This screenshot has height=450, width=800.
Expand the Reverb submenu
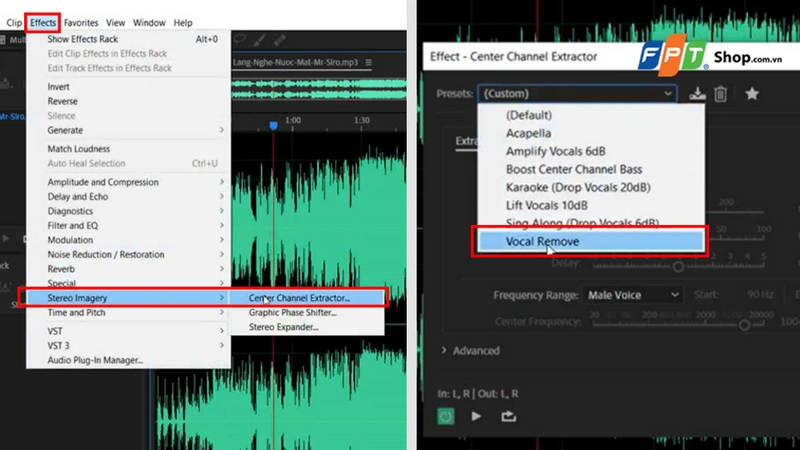(129, 269)
